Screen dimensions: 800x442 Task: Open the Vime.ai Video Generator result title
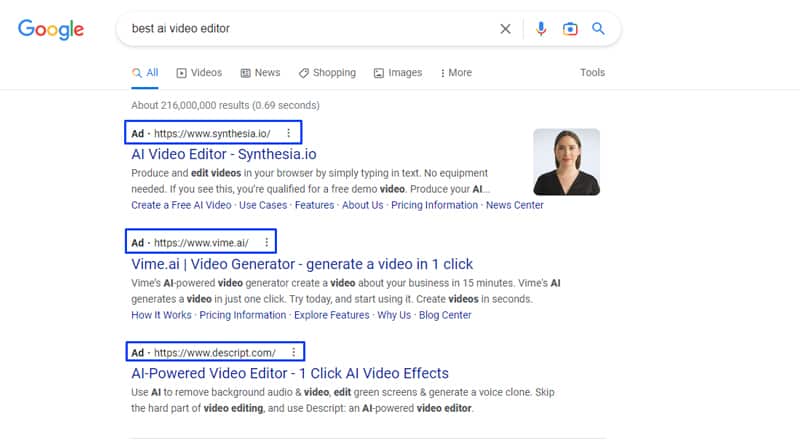coord(302,264)
